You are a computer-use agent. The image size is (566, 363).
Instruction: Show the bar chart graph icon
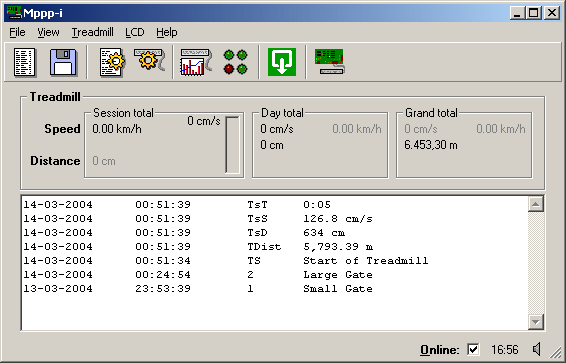click(195, 62)
